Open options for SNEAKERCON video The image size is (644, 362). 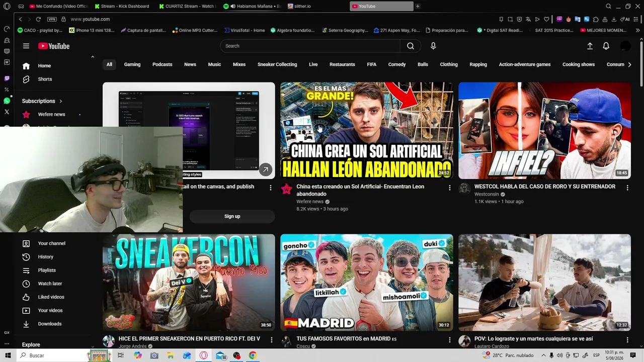tap(272, 340)
